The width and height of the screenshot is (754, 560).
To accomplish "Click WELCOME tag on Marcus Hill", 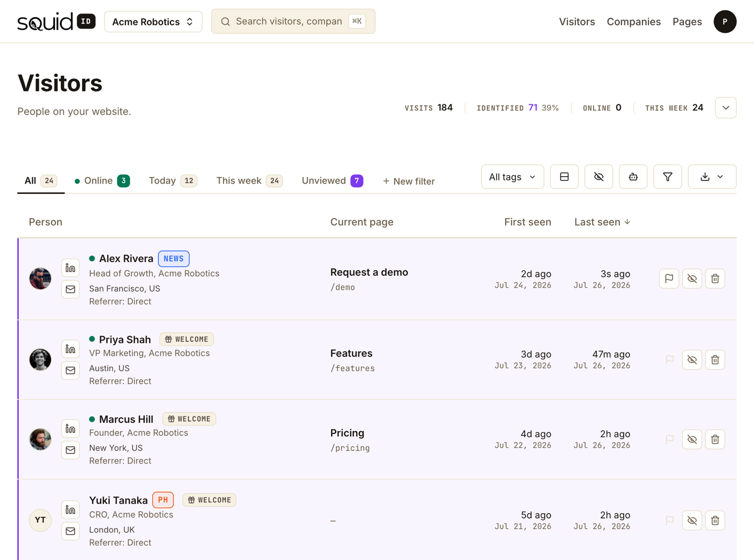I will coord(189,419).
